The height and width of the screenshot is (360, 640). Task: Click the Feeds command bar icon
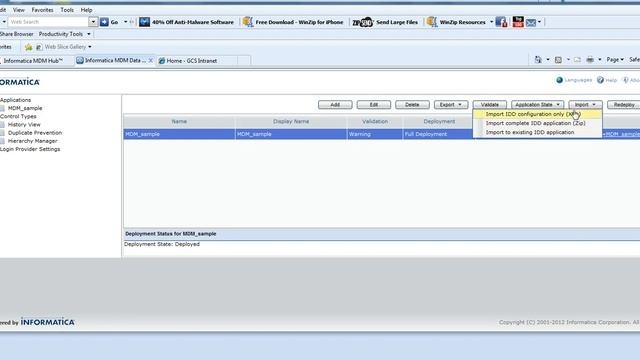(558, 60)
